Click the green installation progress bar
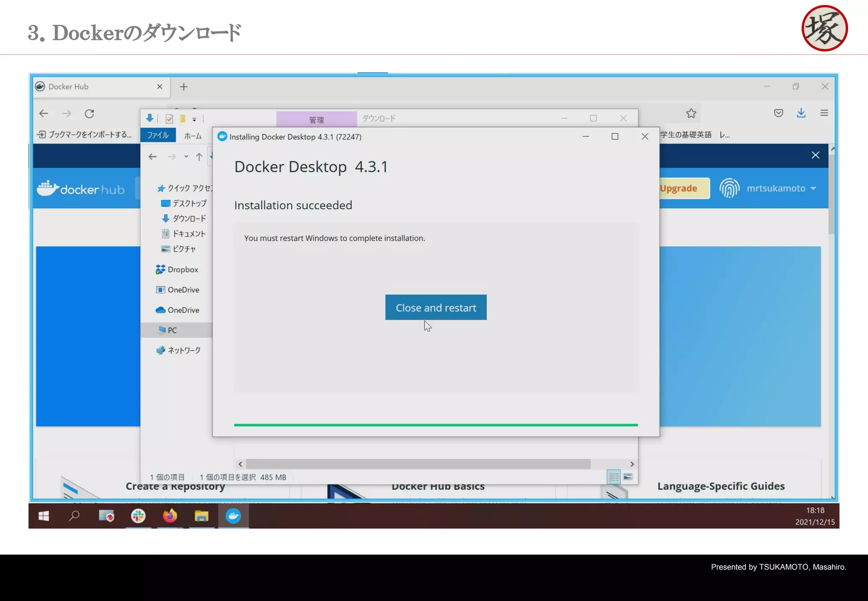The image size is (868, 601). point(436,425)
